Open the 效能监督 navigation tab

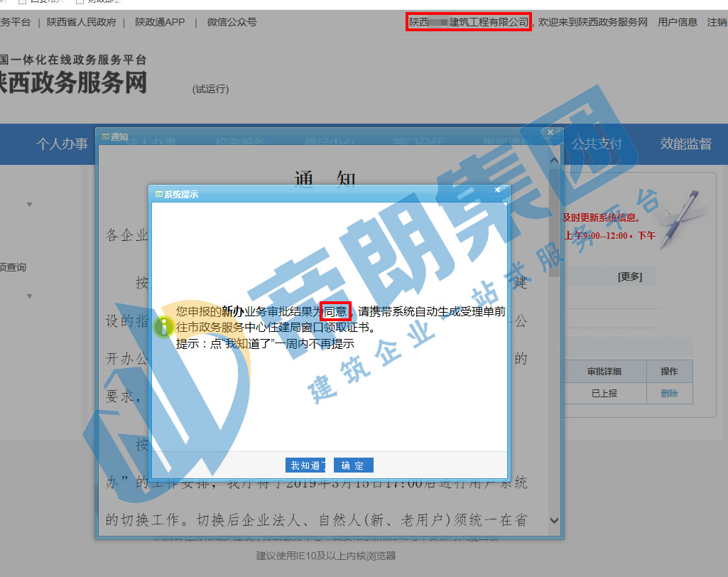coord(686,144)
